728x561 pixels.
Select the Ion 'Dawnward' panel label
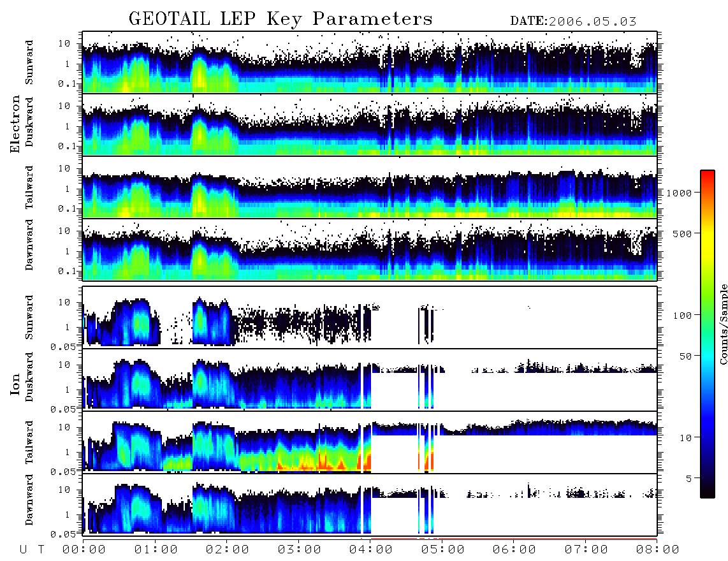29,500
